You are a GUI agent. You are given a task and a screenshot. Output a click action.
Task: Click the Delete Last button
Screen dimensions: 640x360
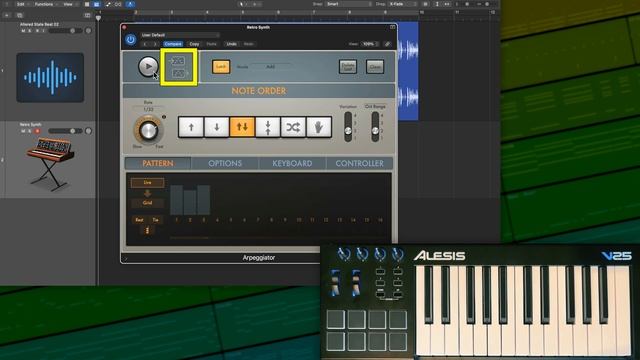click(x=348, y=67)
